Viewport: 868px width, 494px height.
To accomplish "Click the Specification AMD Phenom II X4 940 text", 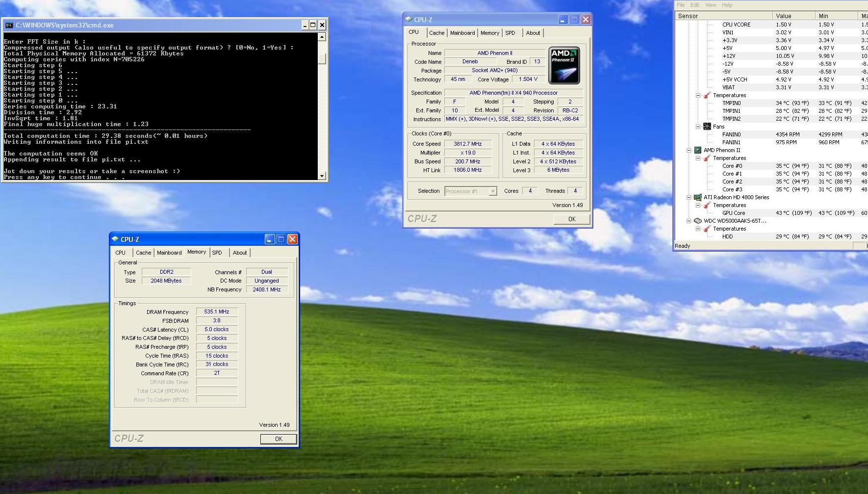I will pyautogui.click(x=513, y=93).
